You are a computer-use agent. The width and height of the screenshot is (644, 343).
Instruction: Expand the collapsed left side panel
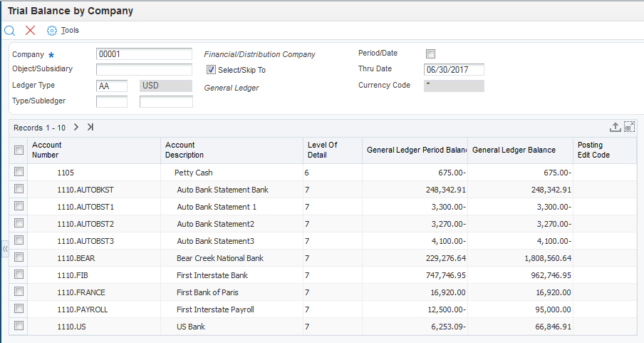(x=4, y=249)
